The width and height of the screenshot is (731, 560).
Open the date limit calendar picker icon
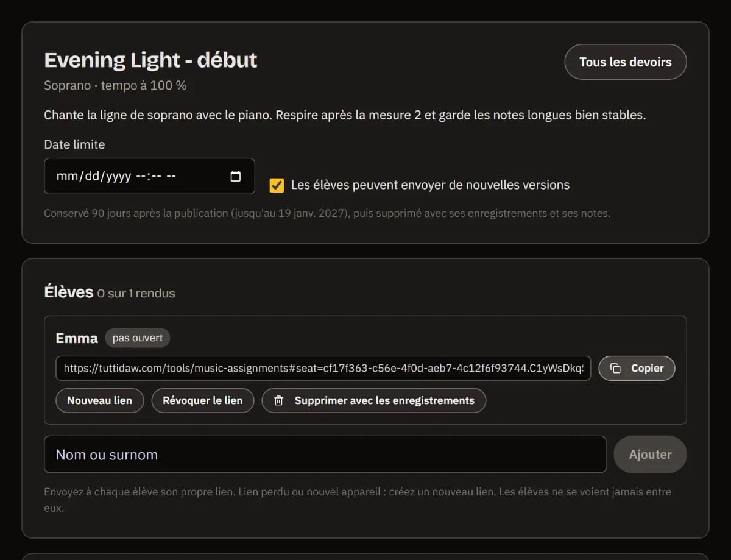tap(236, 176)
